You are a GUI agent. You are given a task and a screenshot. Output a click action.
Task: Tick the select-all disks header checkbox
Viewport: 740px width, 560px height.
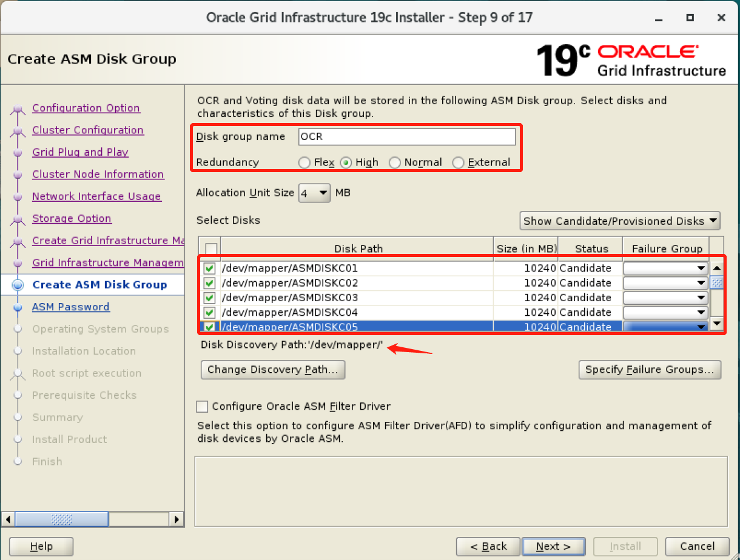coord(211,248)
